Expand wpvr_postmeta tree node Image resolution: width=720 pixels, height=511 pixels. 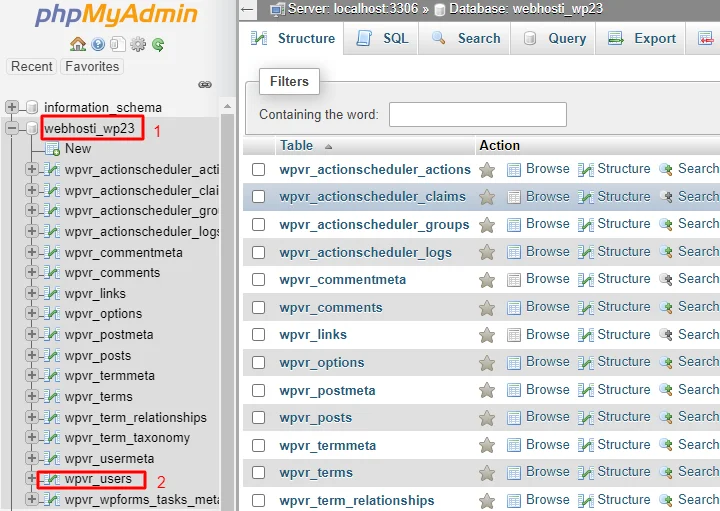click(x=32, y=334)
